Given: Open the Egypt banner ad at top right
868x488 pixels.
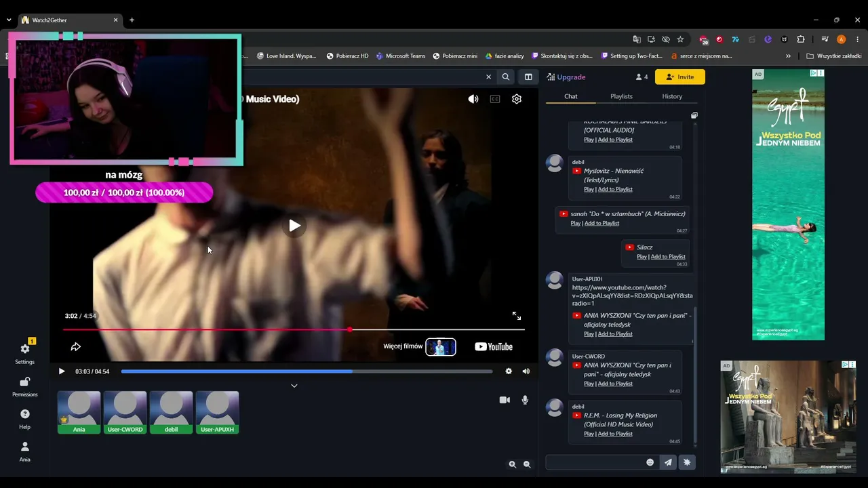Looking at the screenshot, I should (x=788, y=205).
